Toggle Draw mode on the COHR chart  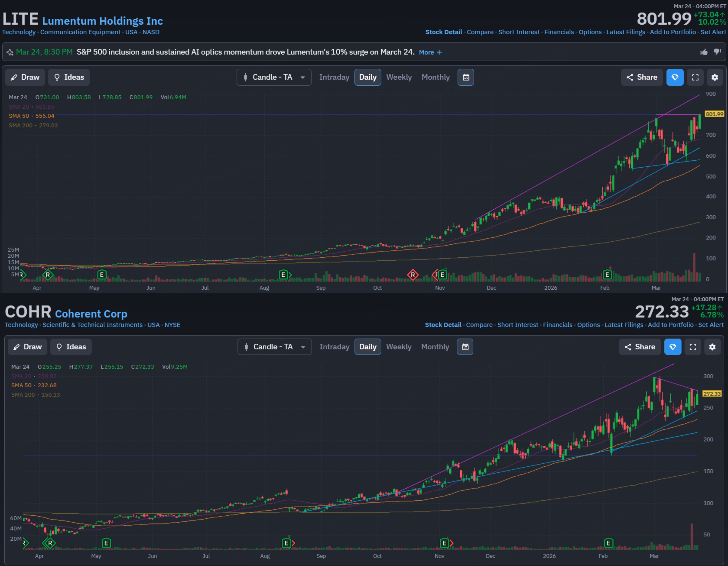[27, 347]
